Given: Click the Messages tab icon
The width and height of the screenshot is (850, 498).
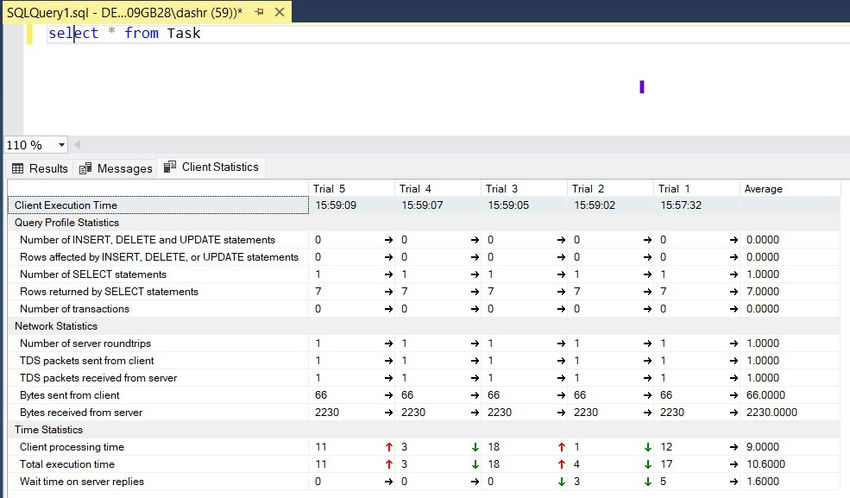Looking at the screenshot, I should tap(85, 169).
